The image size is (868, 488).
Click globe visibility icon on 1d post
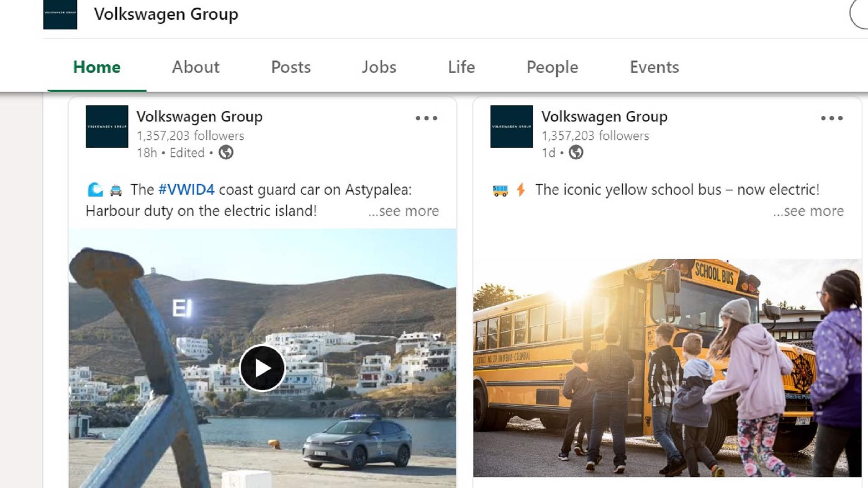click(576, 153)
